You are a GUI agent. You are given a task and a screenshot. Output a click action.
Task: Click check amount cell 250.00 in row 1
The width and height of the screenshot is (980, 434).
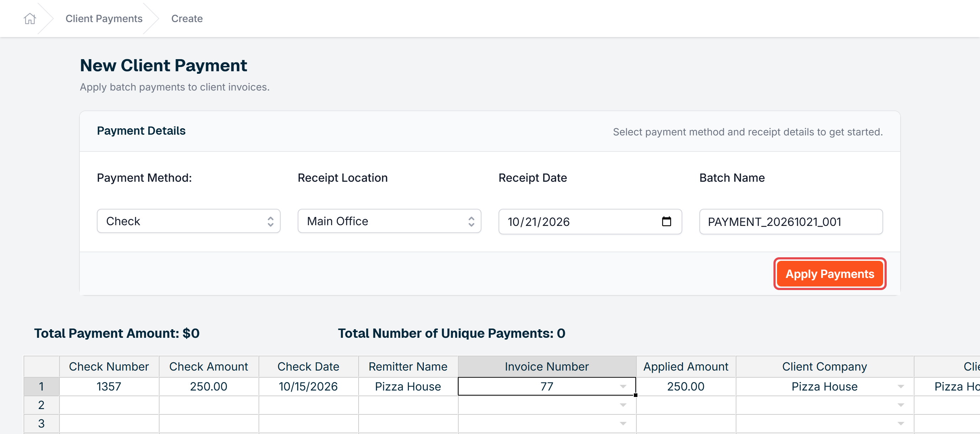208,387
